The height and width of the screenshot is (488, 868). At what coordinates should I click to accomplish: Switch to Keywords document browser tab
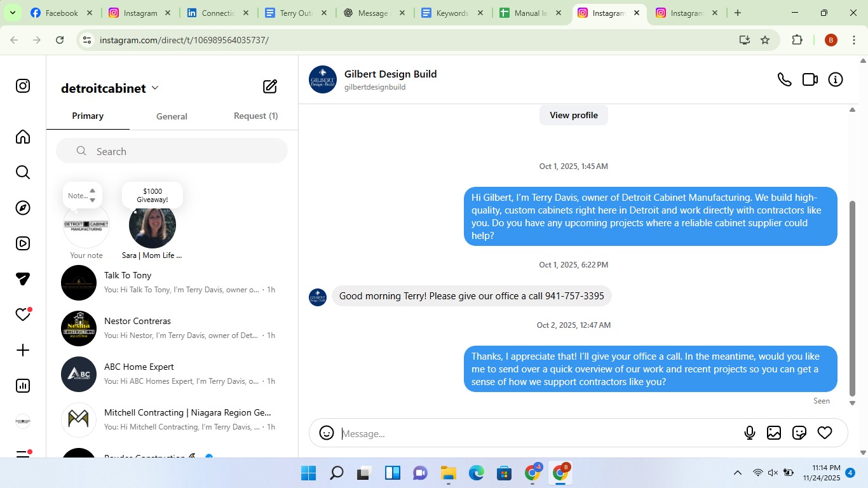tap(452, 13)
